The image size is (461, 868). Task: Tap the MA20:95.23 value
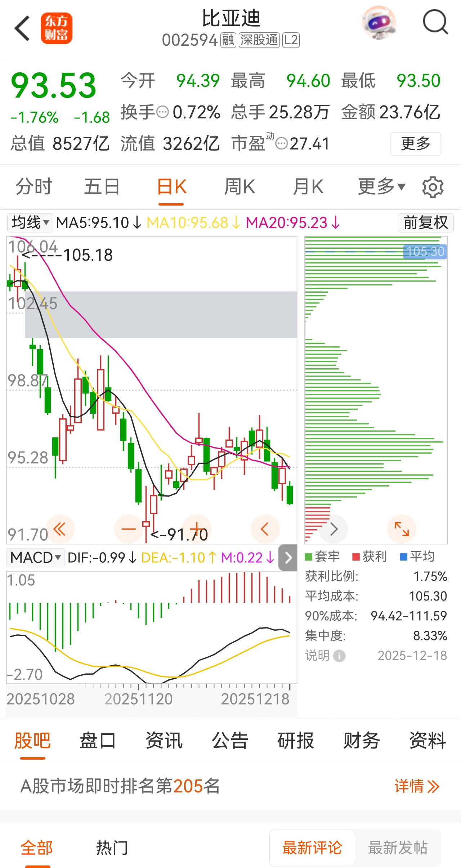point(293,222)
